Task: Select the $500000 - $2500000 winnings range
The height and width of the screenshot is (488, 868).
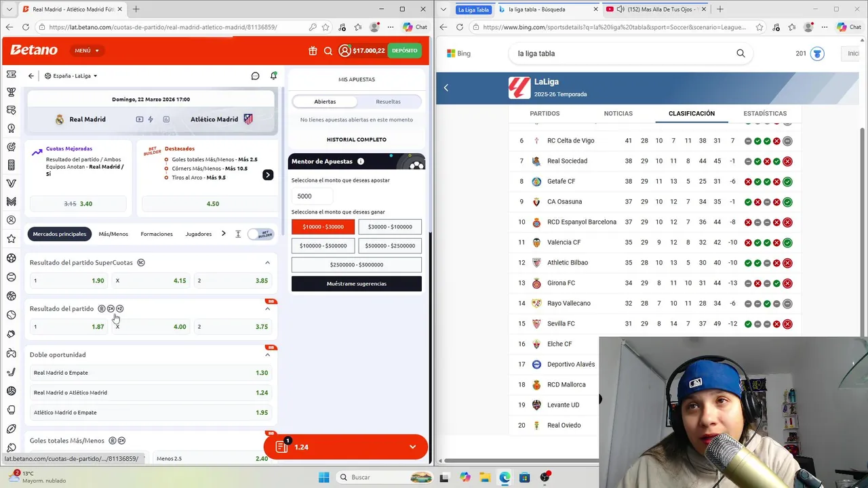Action: pyautogui.click(x=390, y=245)
